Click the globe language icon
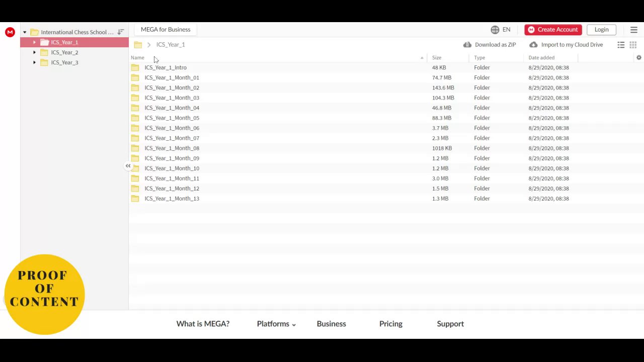The image size is (644, 362). tap(495, 30)
